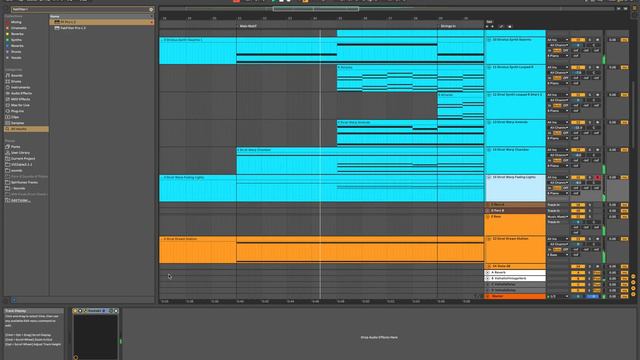Click inside the browser search input
This screenshot has width=640, height=360.
click(80, 9)
